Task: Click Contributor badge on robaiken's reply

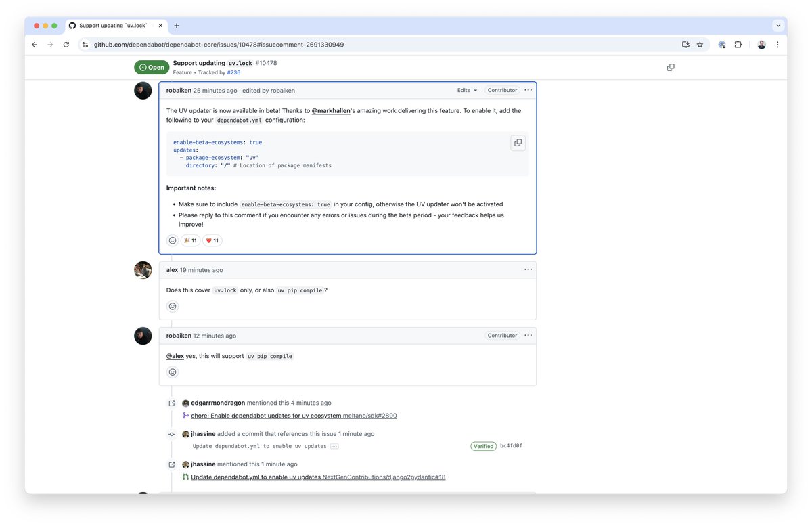Action: tap(503, 335)
